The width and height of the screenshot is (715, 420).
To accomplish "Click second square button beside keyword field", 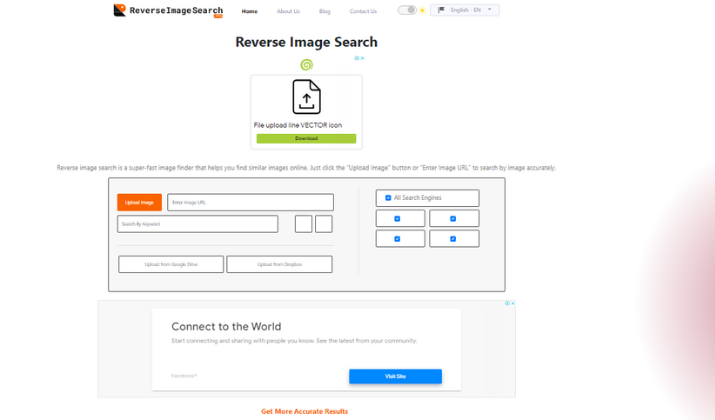I will click(324, 224).
